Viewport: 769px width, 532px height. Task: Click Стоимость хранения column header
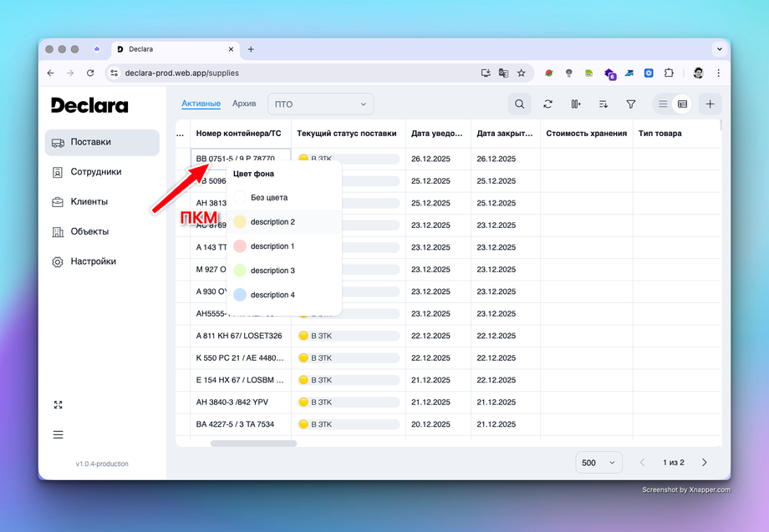[587, 134]
